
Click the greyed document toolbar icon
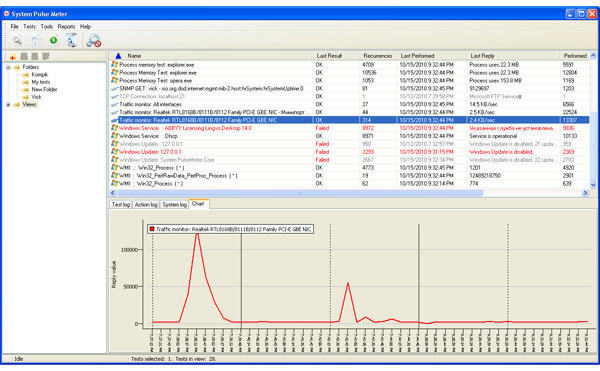click(36, 41)
